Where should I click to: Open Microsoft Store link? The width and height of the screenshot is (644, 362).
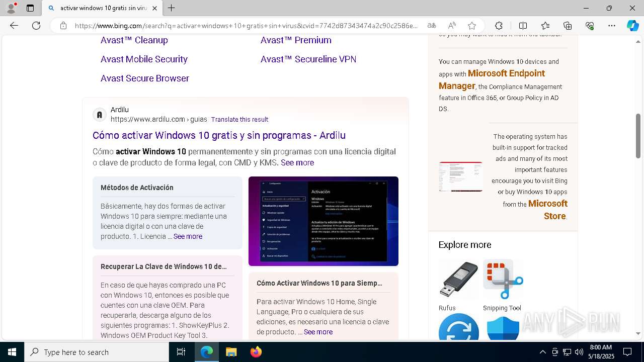pyautogui.click(x=547, y=210)
